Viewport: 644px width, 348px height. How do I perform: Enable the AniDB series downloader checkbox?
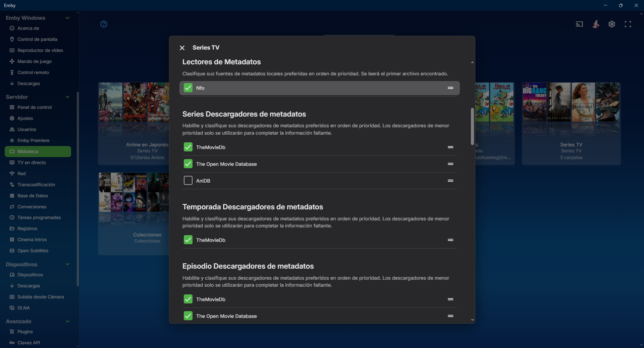[x=188, y=181]
